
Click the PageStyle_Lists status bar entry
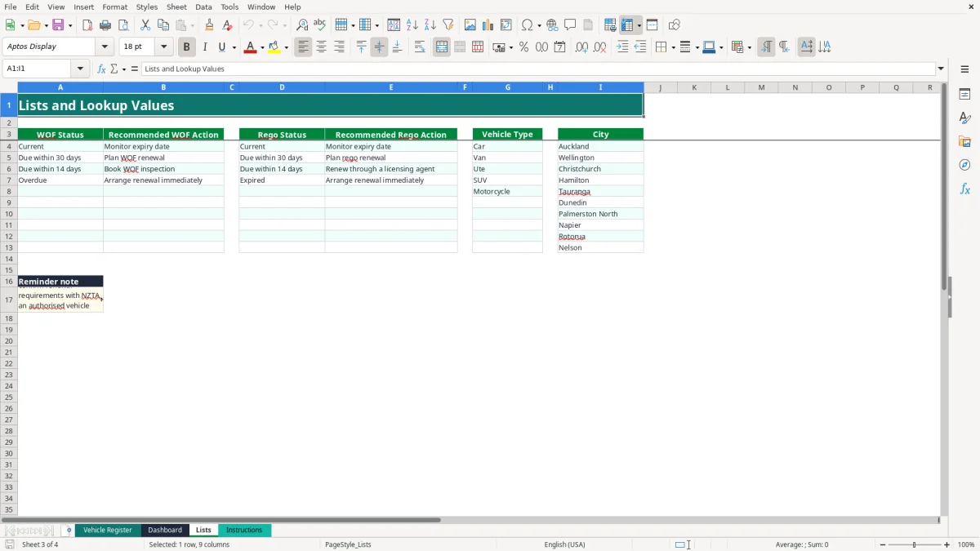348,544
